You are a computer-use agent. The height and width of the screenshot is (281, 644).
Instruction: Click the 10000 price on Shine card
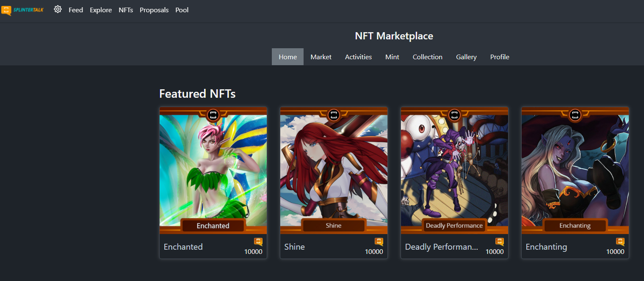(374, 252)
